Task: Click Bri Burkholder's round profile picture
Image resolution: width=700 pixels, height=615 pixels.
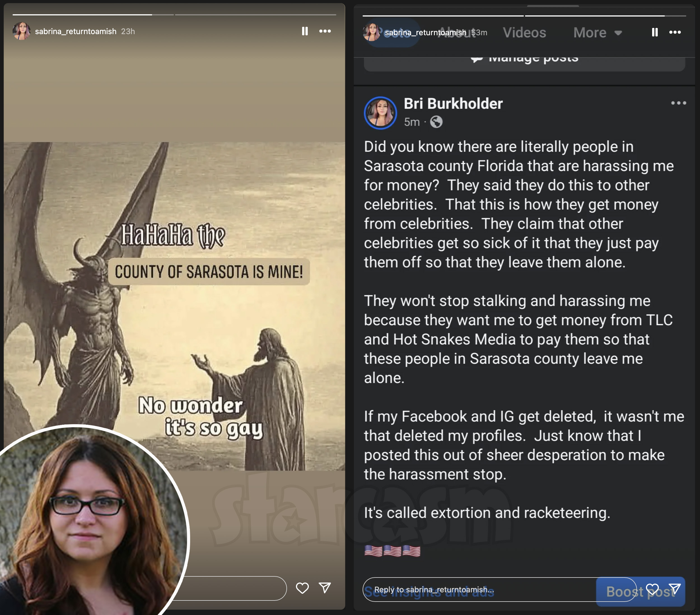Action: coord(380,112)
